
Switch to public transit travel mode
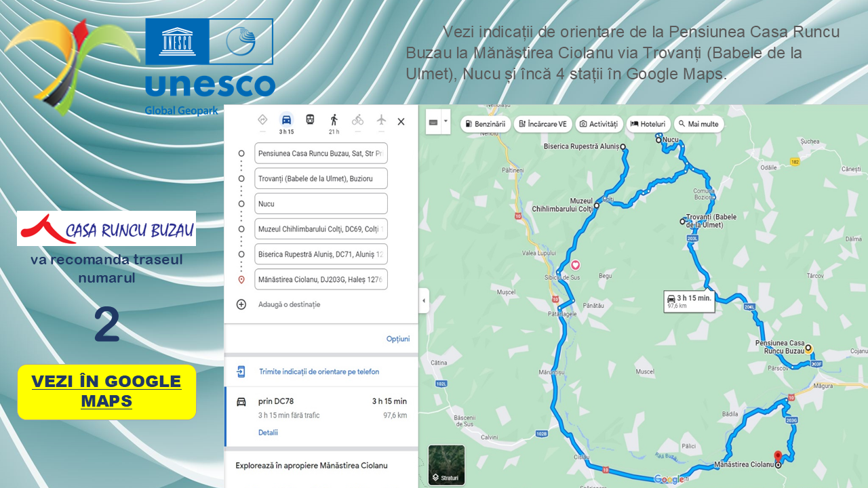[x=310, y=120]
